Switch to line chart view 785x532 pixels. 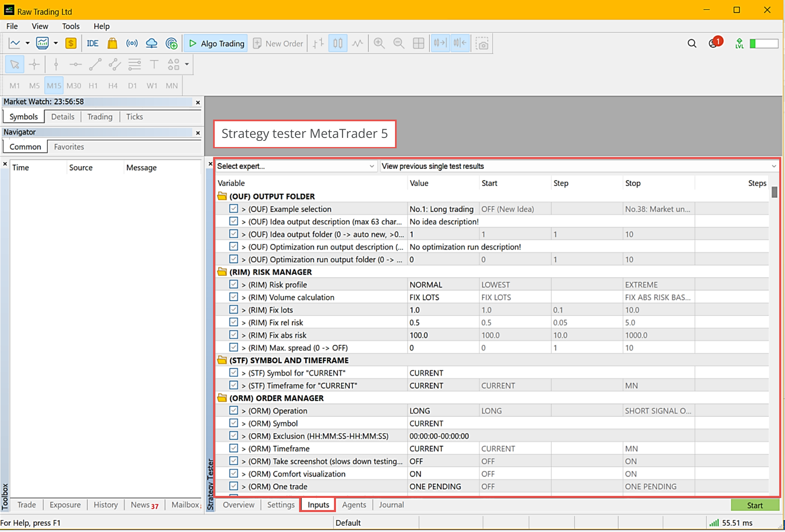click(x=358, y=43)
